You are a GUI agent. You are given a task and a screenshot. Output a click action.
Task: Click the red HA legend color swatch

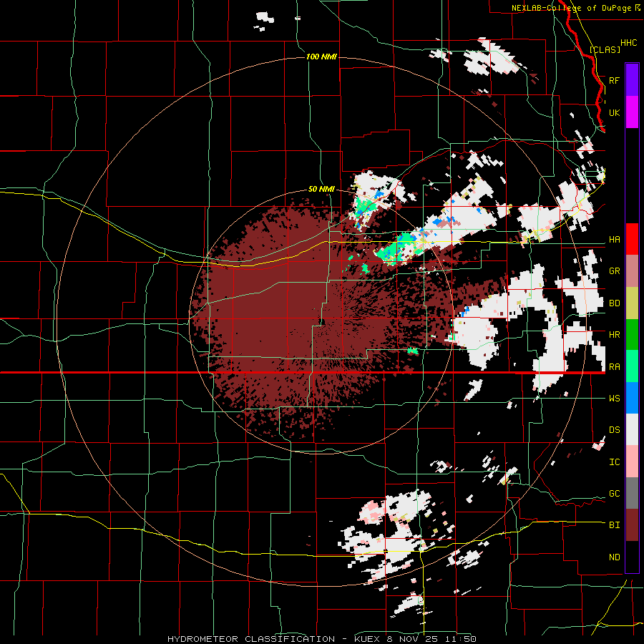point(632,239)
